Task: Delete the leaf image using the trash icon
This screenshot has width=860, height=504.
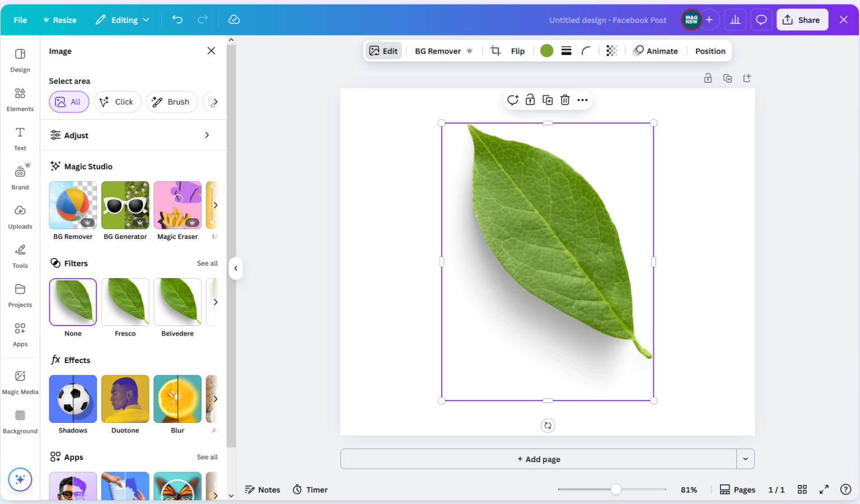Action: 565,100
